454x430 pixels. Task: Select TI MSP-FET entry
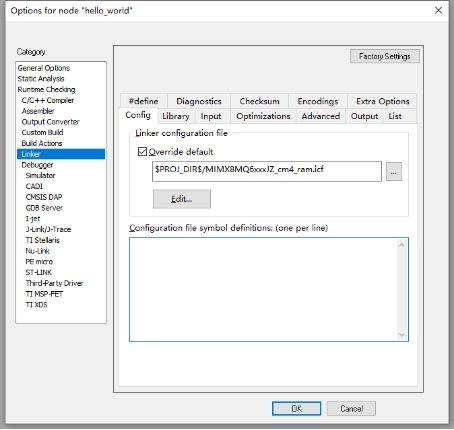(x=44, y=294)
